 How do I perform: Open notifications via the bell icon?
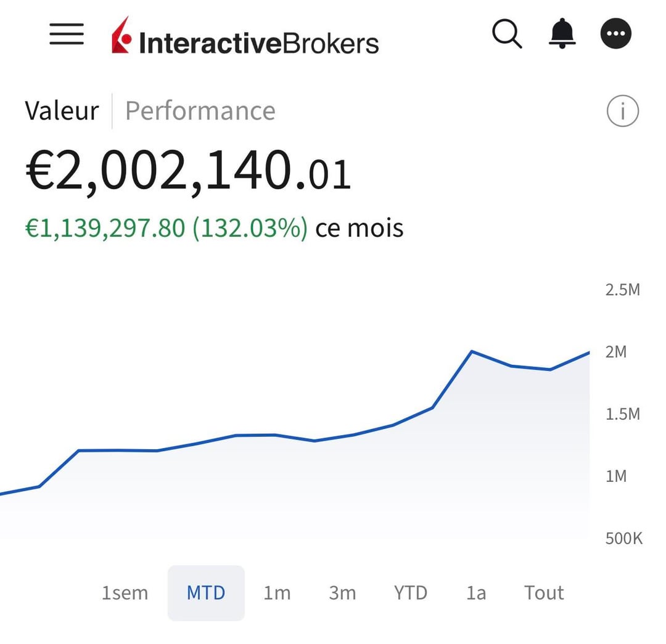pyautogui.click(x=561, y=33)
